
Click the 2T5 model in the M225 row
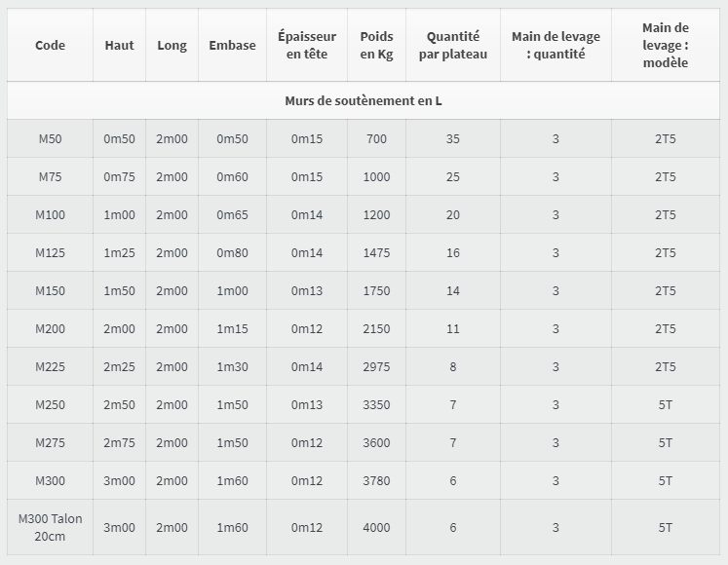(x=666, y=367)
